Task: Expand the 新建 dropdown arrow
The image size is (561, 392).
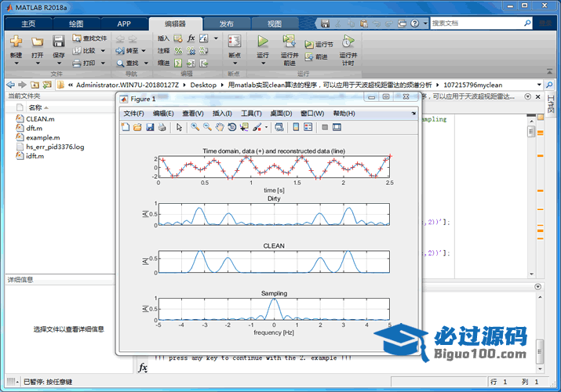Action: (16, 64)
